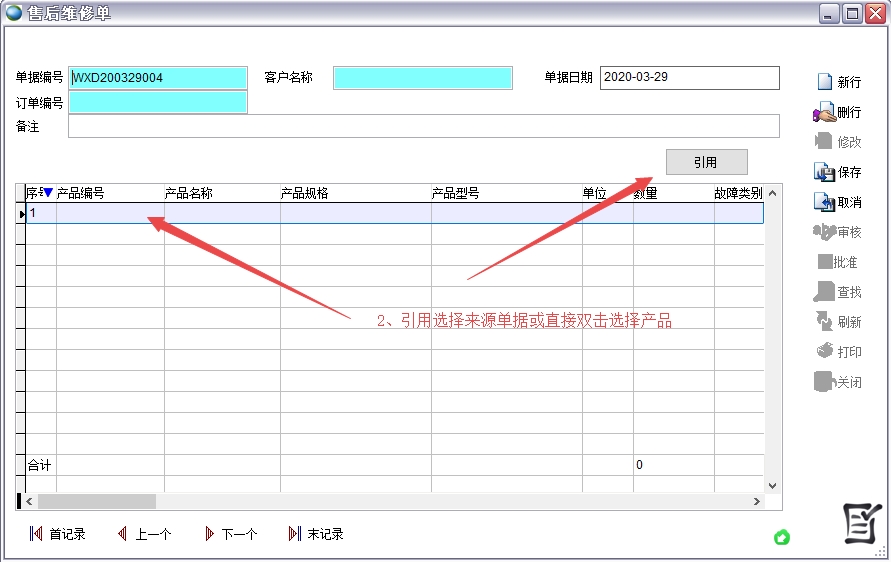Click the vertical scrollbar down arrow

click(772, 485)
